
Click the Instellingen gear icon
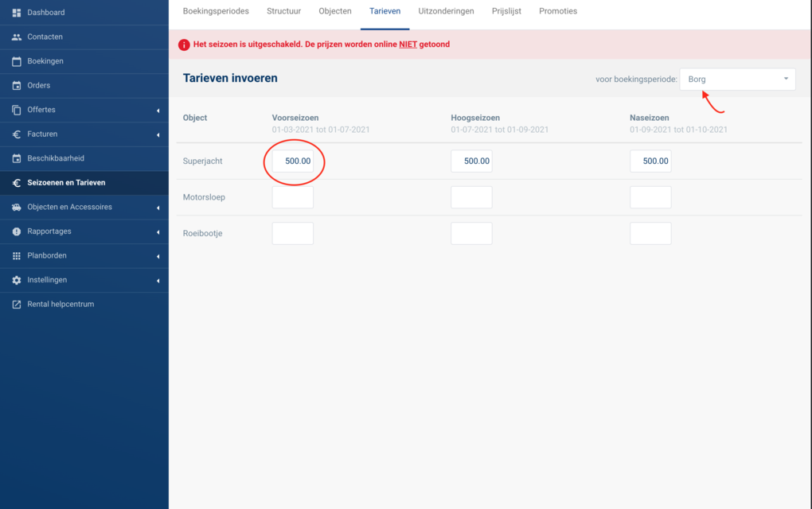17,281
